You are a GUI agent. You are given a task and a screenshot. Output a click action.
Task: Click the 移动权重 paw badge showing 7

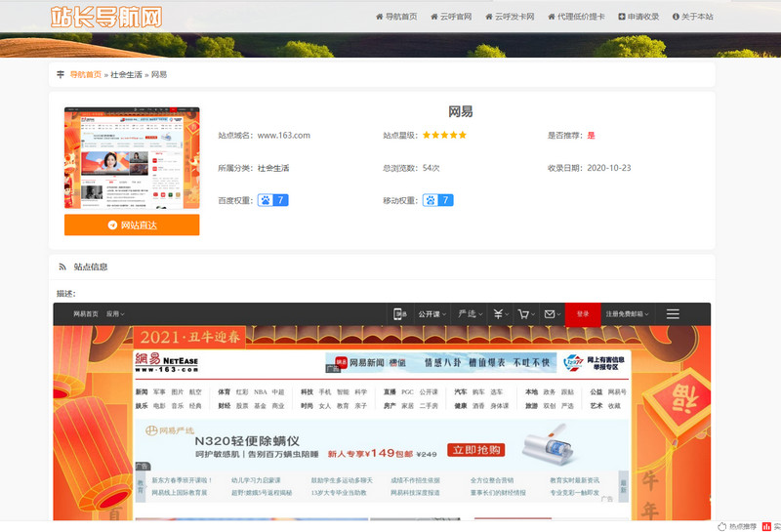coord(437,200)
